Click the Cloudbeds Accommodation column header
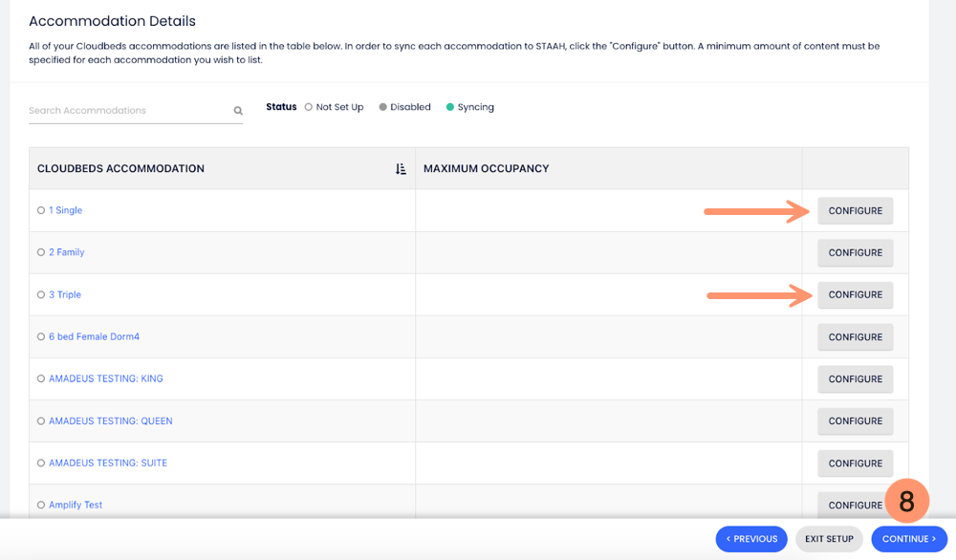Screen dimensions: 956x560 point(120,169)
